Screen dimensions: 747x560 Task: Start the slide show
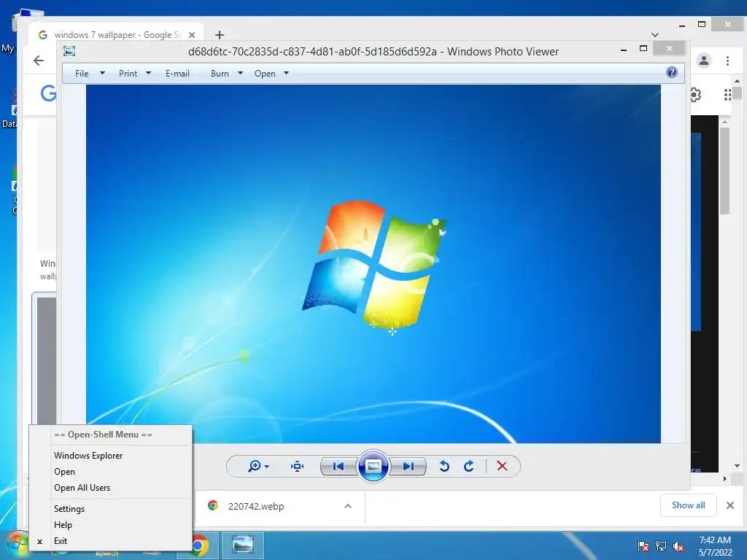pos(373,466)
